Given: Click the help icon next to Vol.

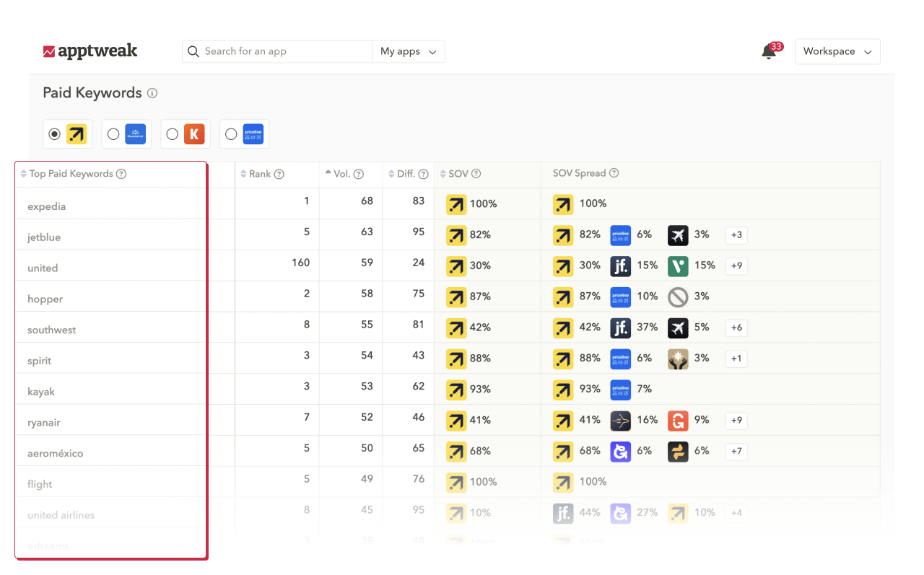Looking at the screenshot, I should point(359,175).
